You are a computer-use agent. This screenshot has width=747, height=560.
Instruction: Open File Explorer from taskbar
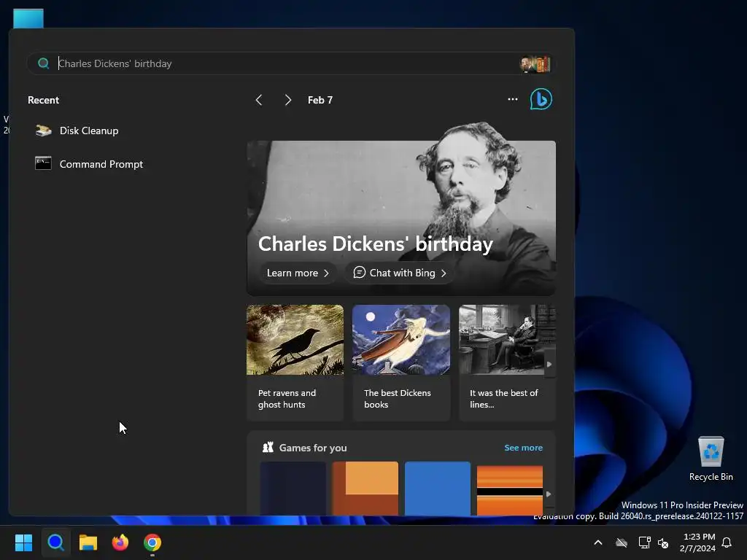[88, 542]
